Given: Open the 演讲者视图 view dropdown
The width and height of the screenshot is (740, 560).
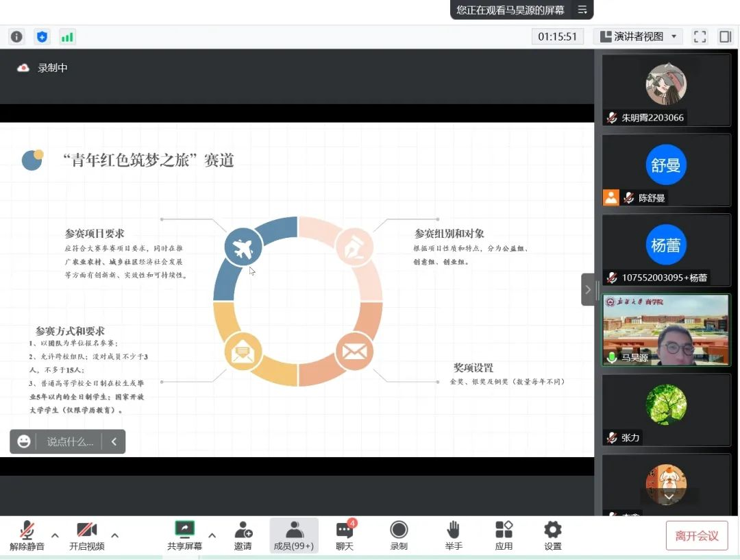Looking at the screenshot, I should click(638, 36).
